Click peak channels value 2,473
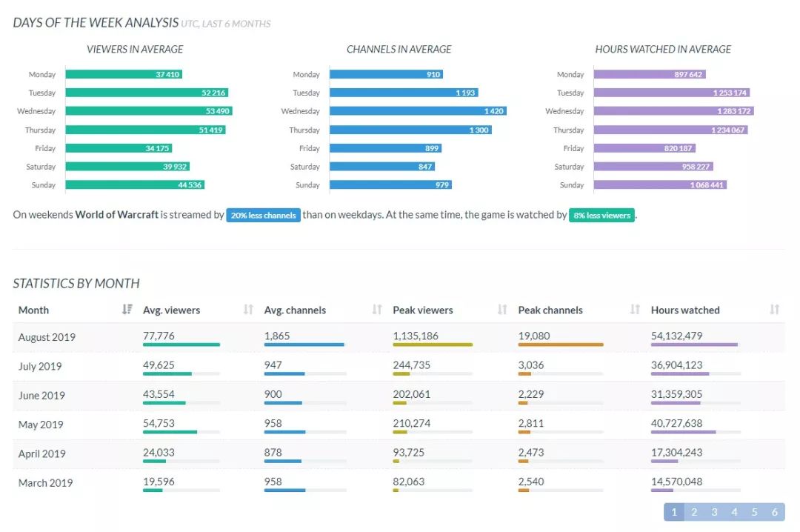Viewport: 800px width, 532px height. [x=530, y=453]
